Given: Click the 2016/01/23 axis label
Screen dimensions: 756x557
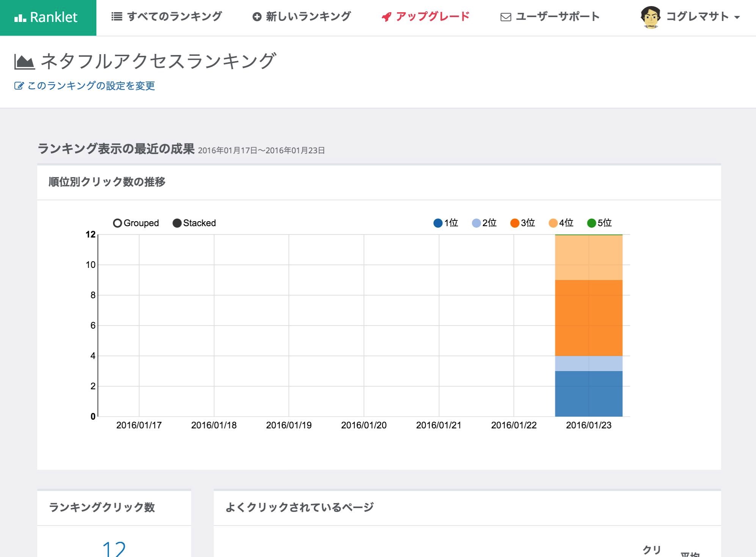Looking at the screenshot, I should (x=589, y=425).
